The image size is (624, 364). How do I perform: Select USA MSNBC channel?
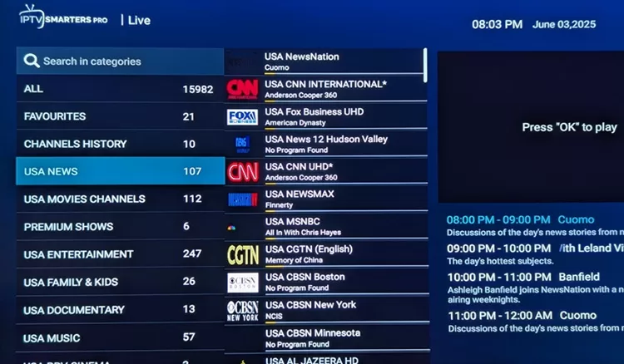tap(327, 227)
